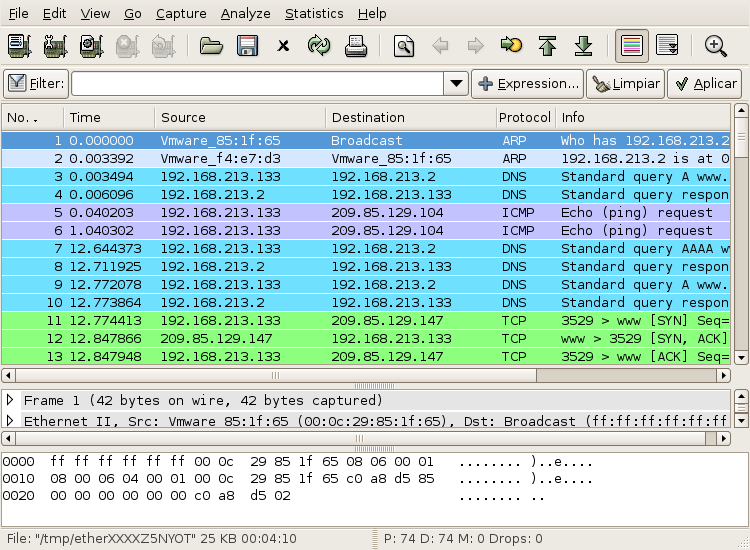The height and width of the screenshot is (550, 750).
Task: Click details pane scrollbar down arrow
Action: pos(741,421)
